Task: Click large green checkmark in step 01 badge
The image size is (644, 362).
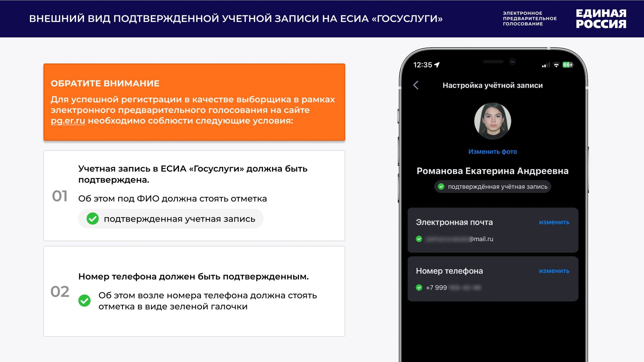Action: click(x=93, y=219)
